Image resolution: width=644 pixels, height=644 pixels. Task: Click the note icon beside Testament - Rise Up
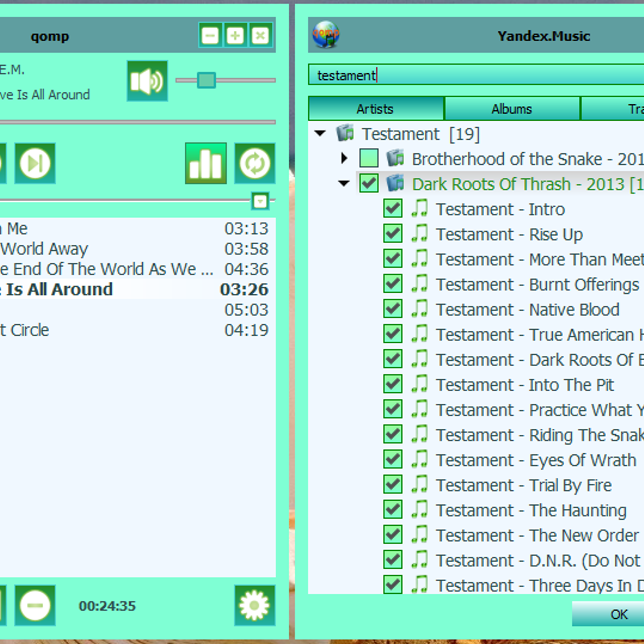(420, 233)
